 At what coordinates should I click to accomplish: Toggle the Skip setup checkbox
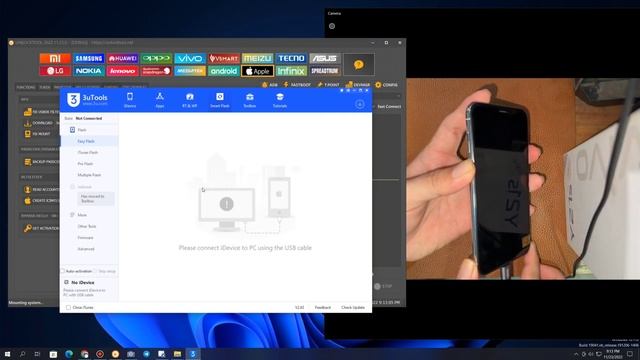(x=95, y=271)
